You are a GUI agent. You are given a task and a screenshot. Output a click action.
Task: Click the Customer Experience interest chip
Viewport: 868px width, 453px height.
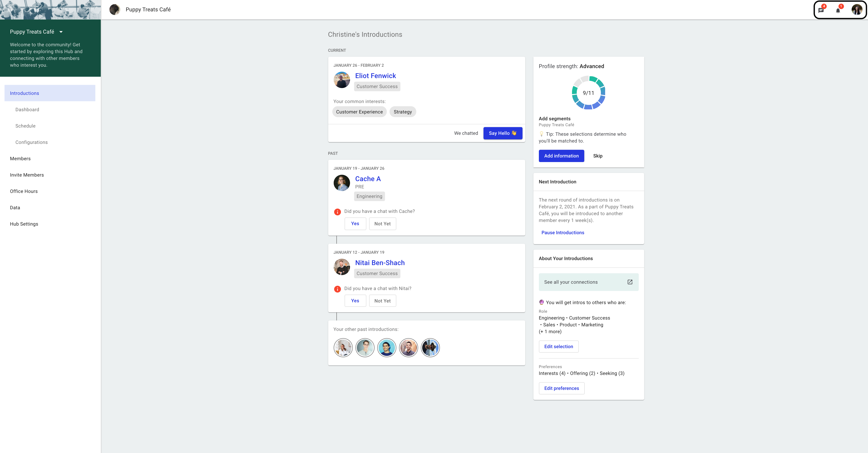pos(359,112)
